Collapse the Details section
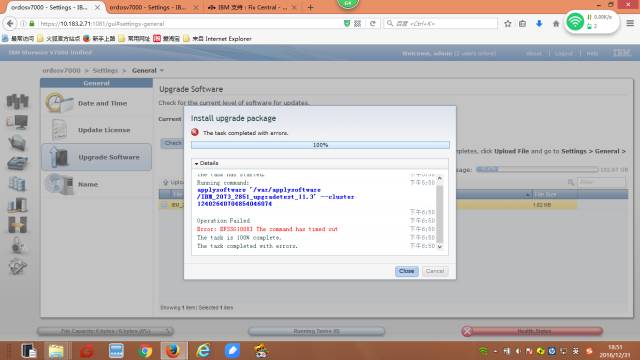Viewport: 640px width, 360px height. [x=207, y=163]
